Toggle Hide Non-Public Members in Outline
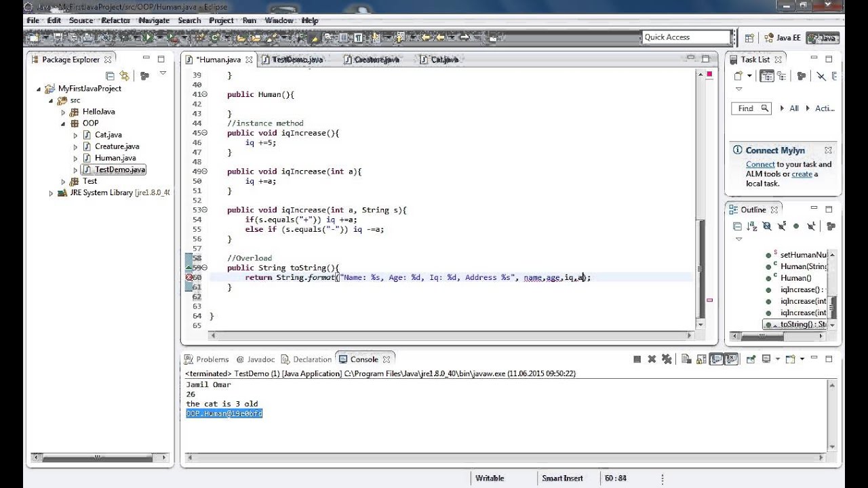Viewport: 868px width, 488px height. 796,226
